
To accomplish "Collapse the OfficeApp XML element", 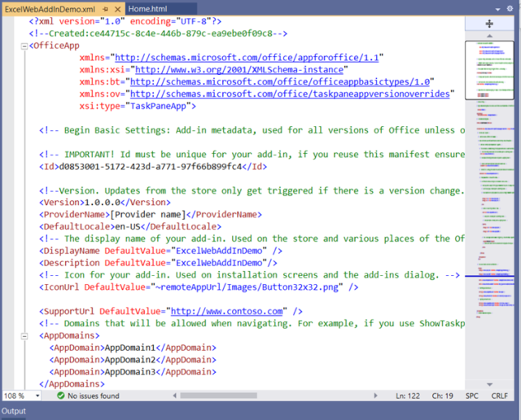I will click(x=24, y=46).
